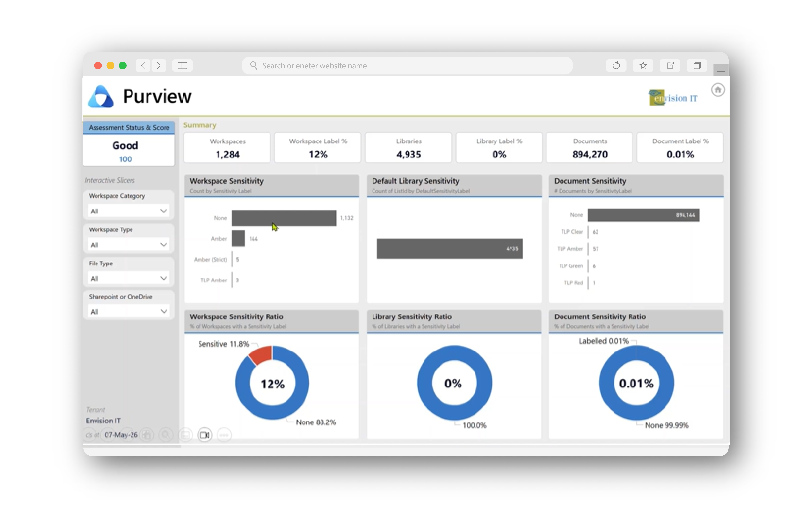Click the Good 100 score card
Screen dimensions: 812x508
pos(129,151)
